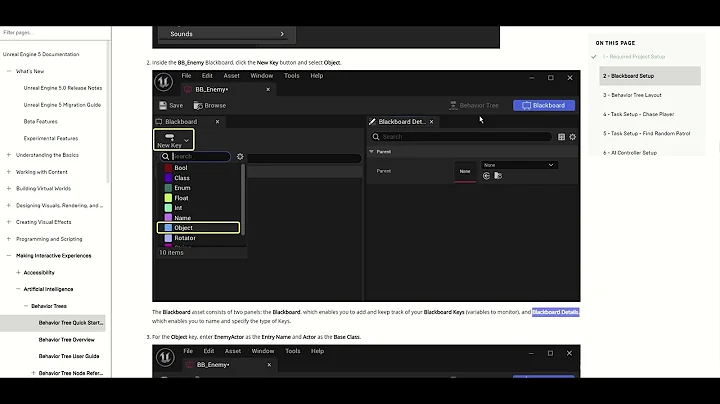
Task: Click the green checkmark beside Required Project Setup
Action: (x=594, y=57)
